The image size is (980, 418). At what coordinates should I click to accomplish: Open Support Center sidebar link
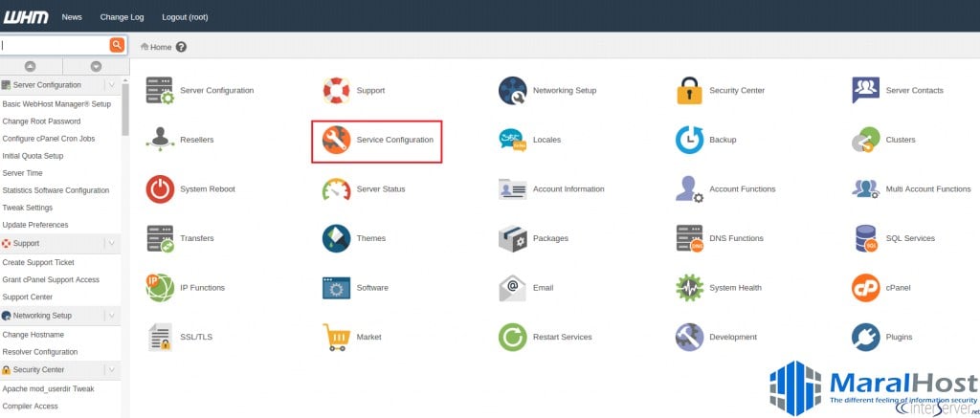pos(28,297)
